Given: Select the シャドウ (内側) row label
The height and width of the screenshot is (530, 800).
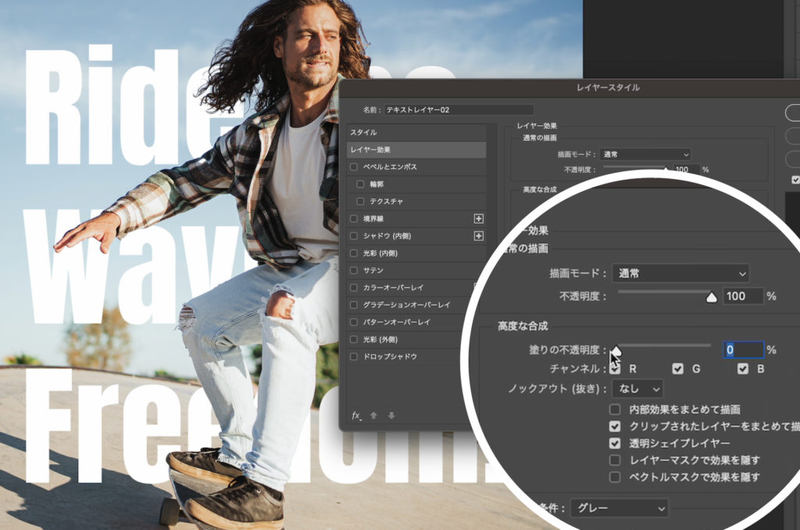Looking at the screenshot, I should click(387, 236).
